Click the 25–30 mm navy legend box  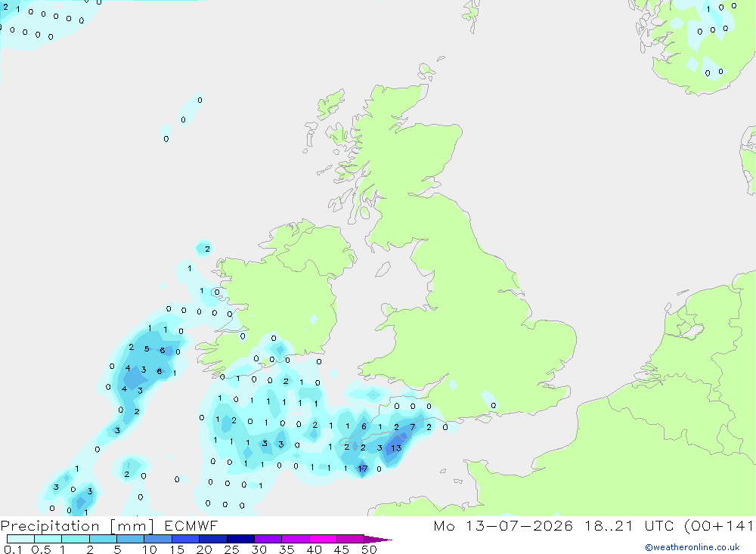tap(240, 539)
